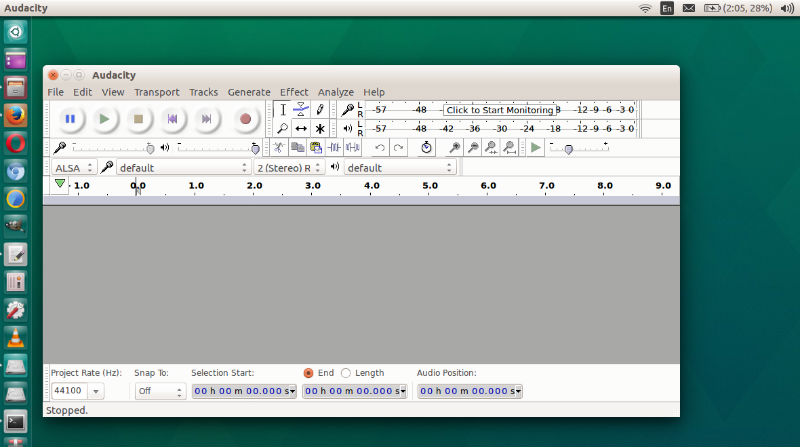800x447 pixels.
Task: Click the 5.0 mark on timeline ruler
Action: 430,186
